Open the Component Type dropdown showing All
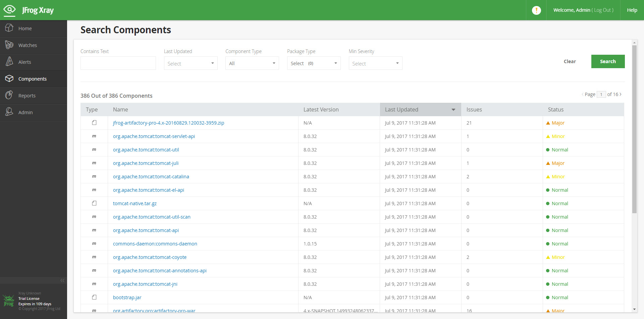Viewport: 644px width, 319px height. point(252,63)
